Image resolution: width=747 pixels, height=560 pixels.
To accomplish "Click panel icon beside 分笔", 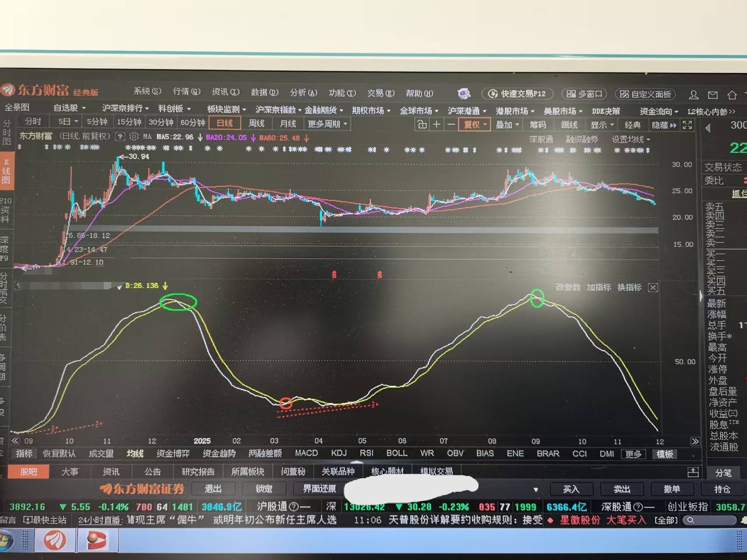I will click(693, 472).
